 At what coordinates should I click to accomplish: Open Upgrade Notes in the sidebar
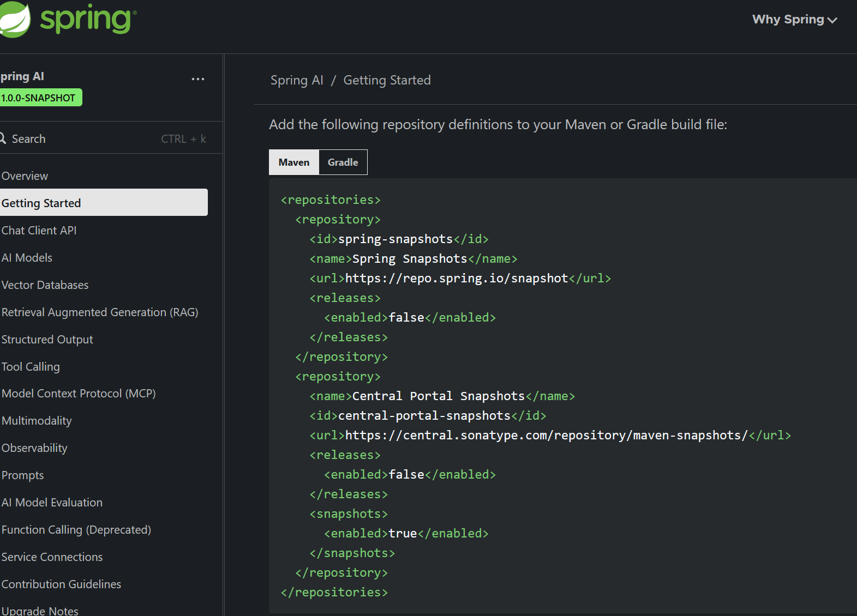tap(40, 611)
